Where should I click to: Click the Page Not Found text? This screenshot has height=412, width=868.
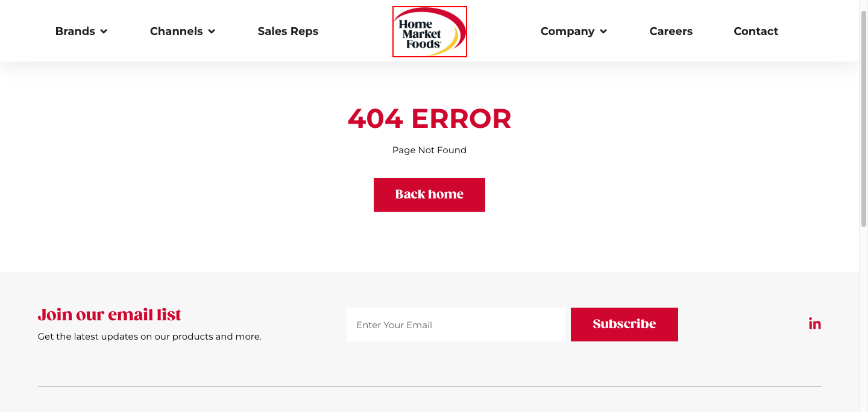coord(429,150)
